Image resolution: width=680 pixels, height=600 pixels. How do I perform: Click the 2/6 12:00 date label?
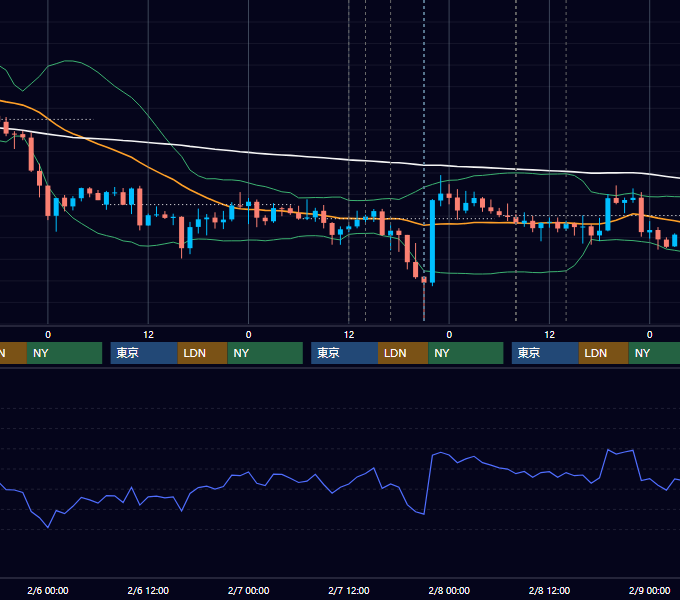[x=148, y=590]
